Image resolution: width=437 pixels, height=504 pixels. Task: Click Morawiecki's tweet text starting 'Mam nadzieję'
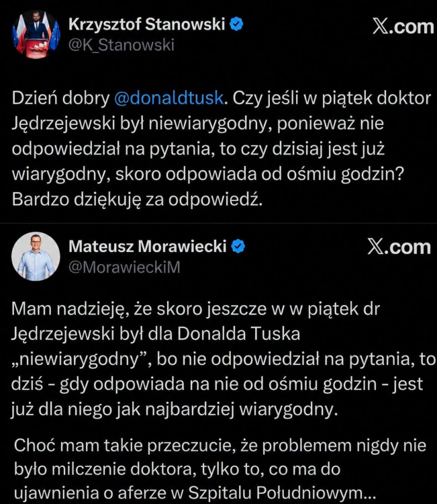click(223, 359)
